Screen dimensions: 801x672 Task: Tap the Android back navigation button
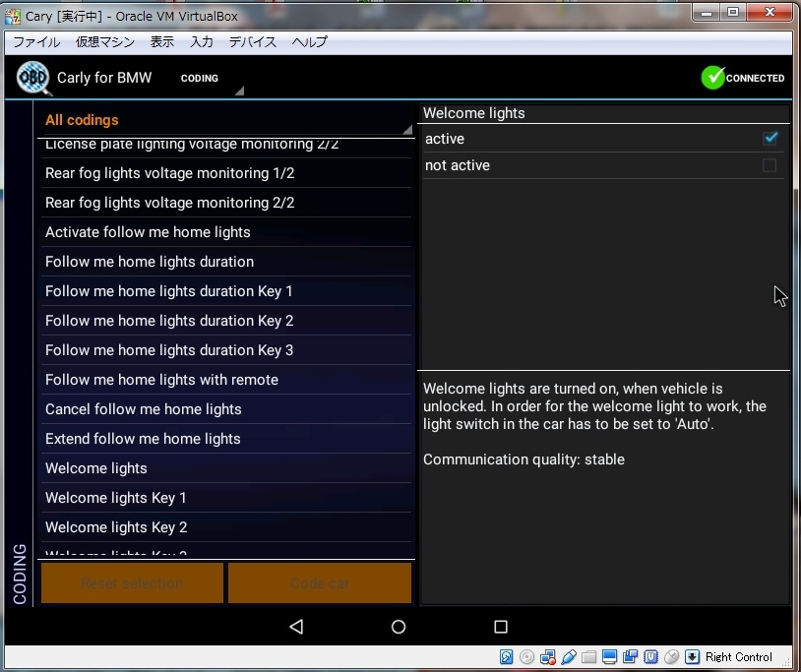click(297, 627)
